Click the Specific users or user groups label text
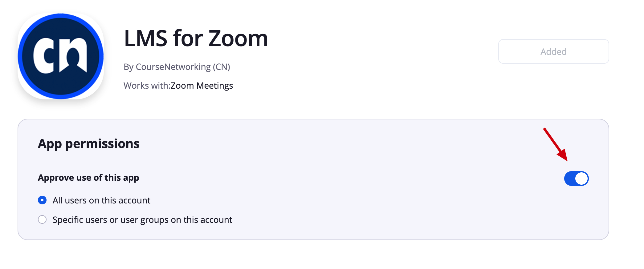Viewport: 644px width, 269px height. pyautogui.click(x=142, y=220)
